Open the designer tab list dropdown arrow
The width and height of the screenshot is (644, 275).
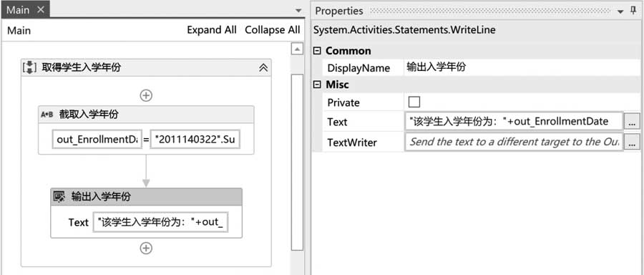click(298, 10)
